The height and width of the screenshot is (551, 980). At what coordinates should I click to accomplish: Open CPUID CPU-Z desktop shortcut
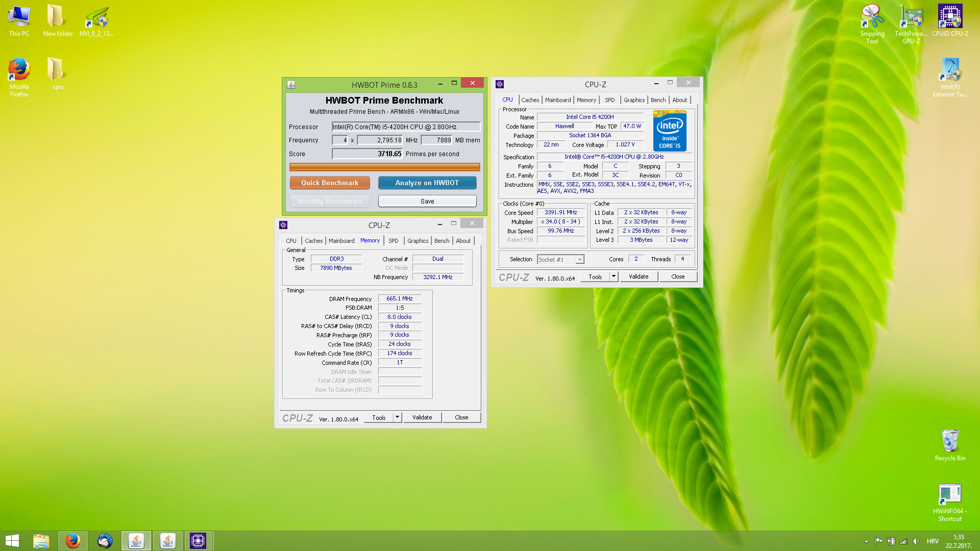(950, 21)
